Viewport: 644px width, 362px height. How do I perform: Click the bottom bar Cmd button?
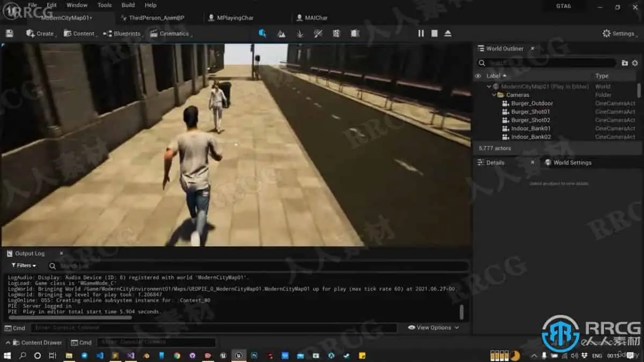click(82, 342)
